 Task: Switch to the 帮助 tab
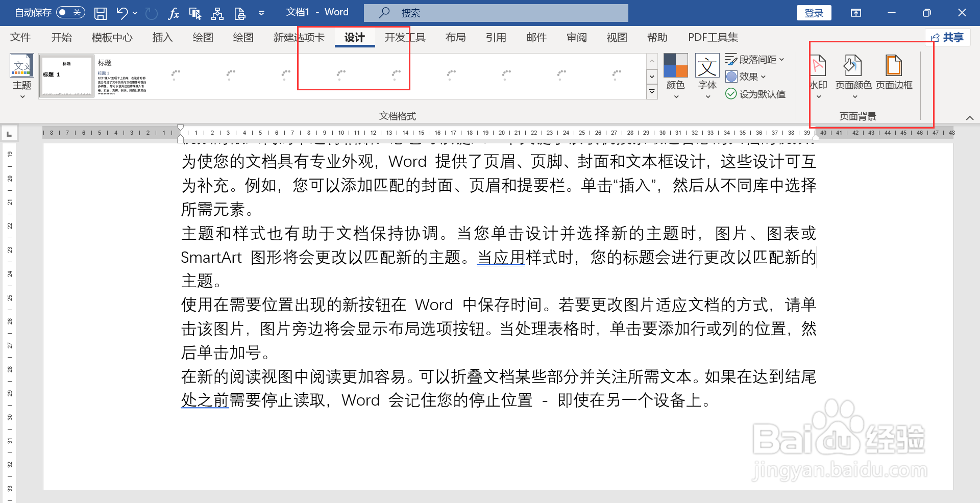pos(657,37)
